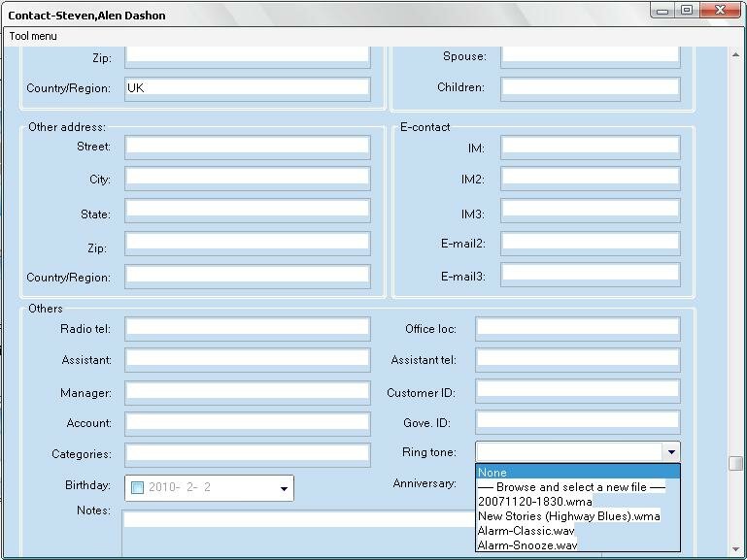The image size is (747, 560).
Task: Click inside the Notes text area
Action: (x=298, y=533)
